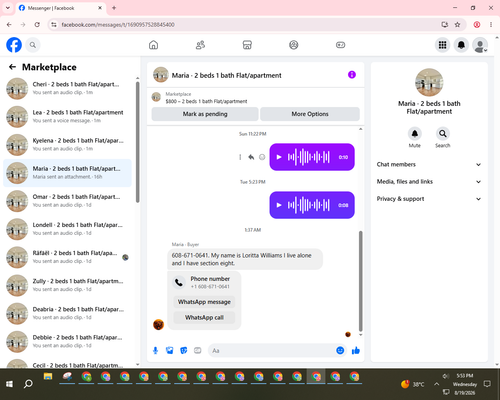
Task: Play the 0:08 voice clip
Action: (279, 205)
